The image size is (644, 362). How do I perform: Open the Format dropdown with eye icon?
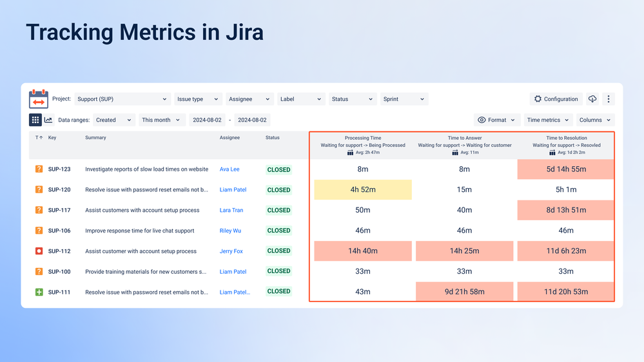[x=497, y=120]
